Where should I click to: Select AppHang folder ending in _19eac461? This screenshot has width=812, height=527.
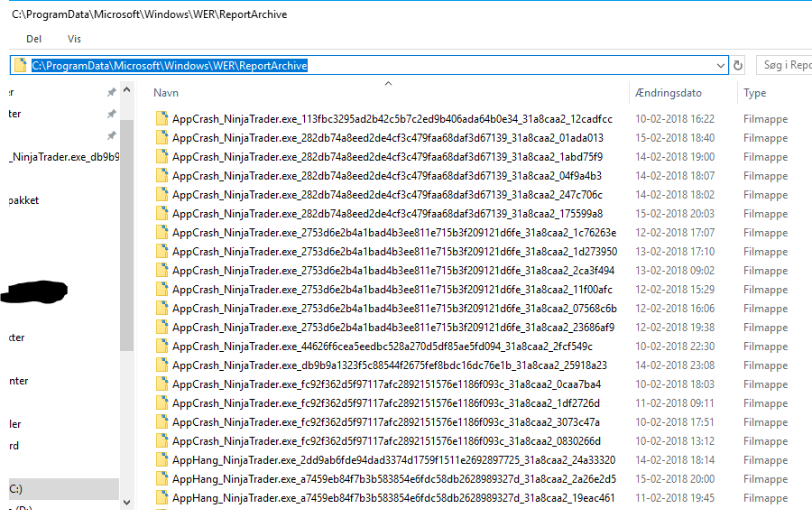[393, 498]
